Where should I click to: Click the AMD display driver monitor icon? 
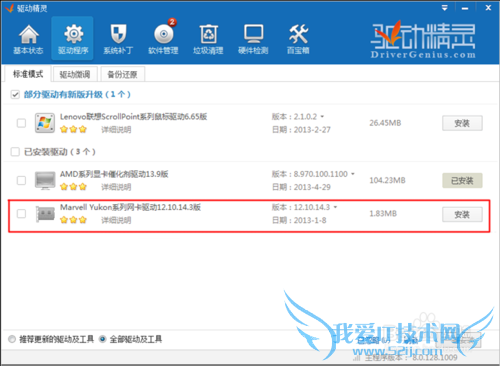point(45,180)
